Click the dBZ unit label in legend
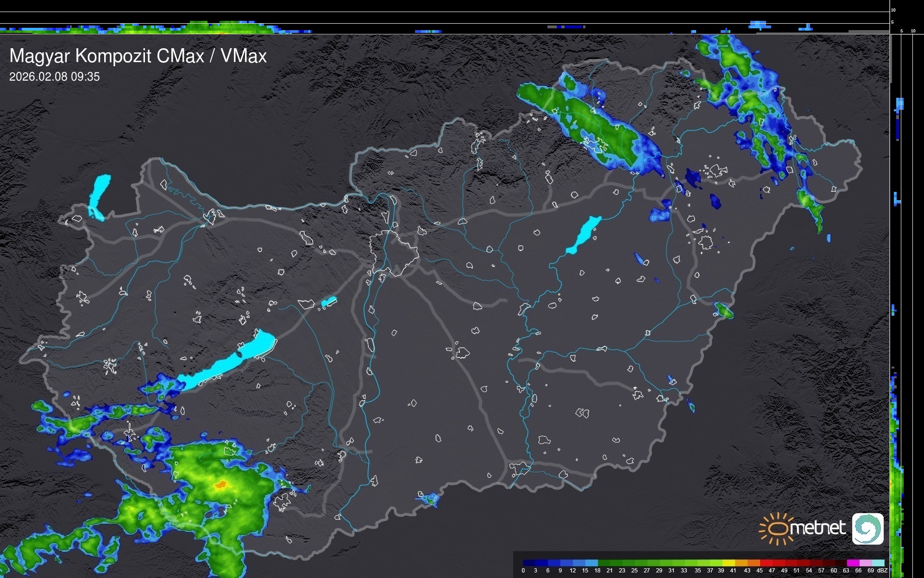 882,571
